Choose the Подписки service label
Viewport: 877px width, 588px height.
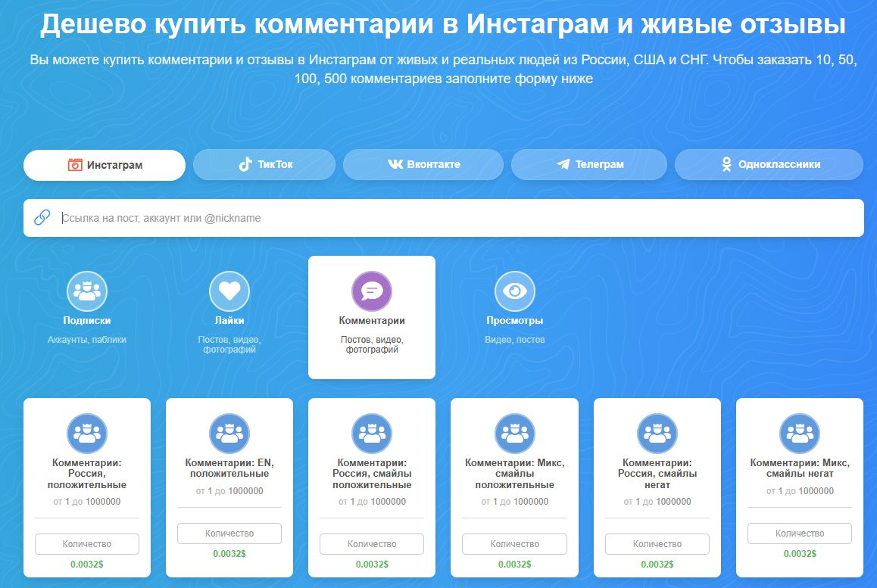tap(86, 321)
